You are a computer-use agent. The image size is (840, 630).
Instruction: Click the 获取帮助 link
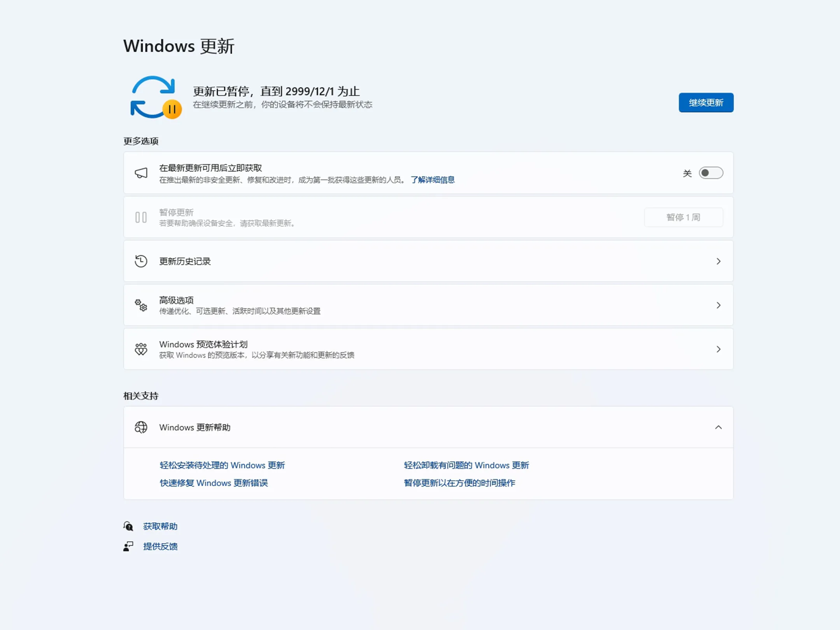pos(160,526)
